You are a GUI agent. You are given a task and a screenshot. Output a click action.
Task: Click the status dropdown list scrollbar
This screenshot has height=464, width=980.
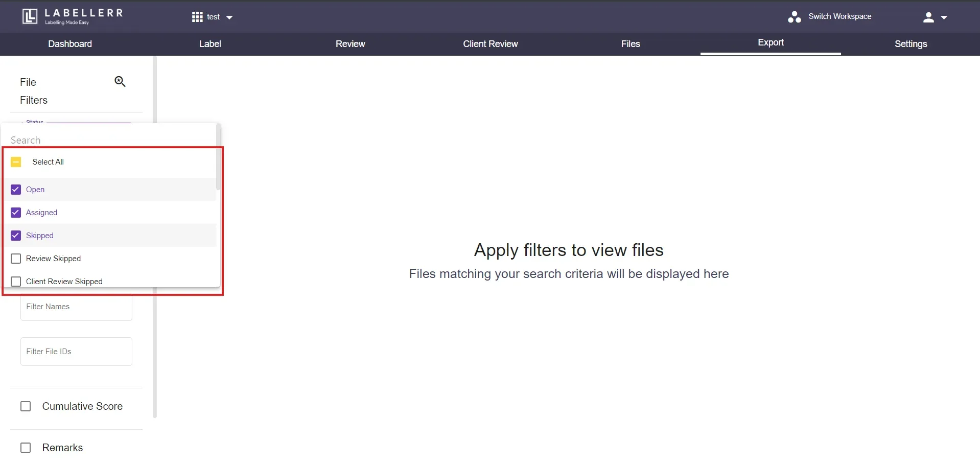pos(218,157)
